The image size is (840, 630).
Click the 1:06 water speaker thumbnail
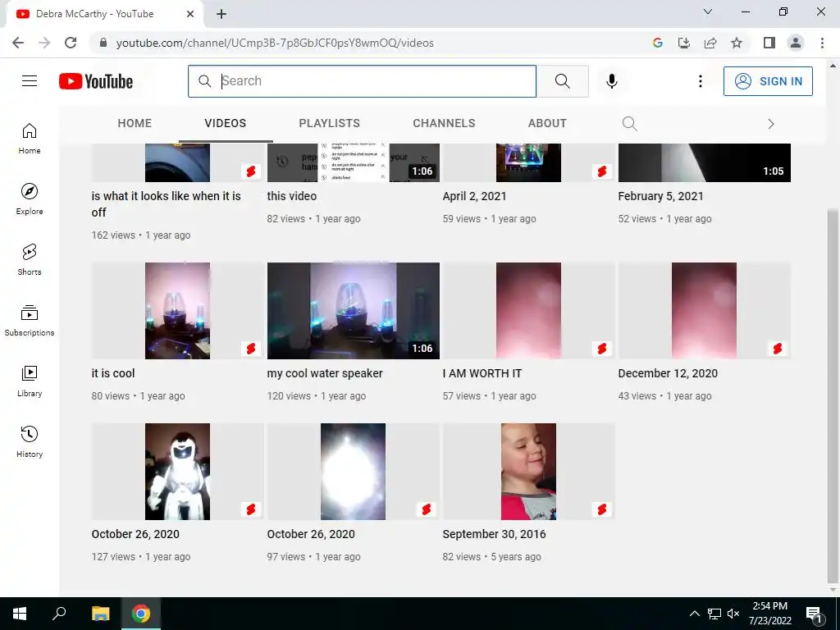coord(353,311)
